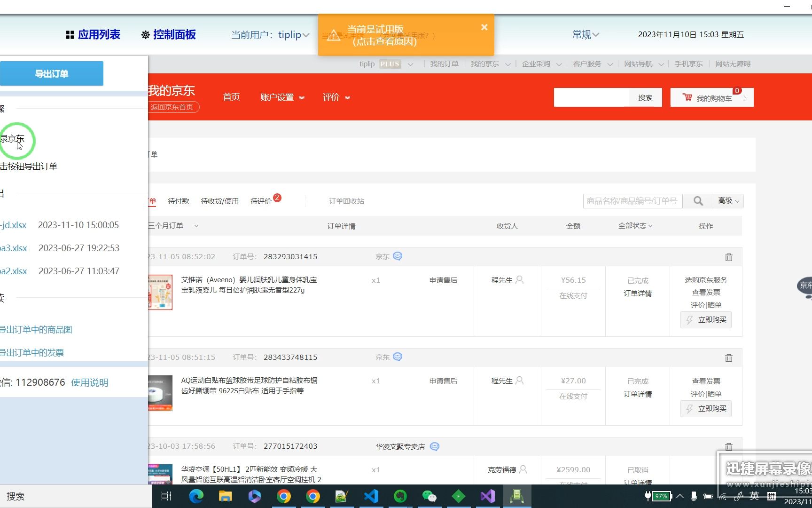Open Task View on the taskbar
This screenshot has height=508, width=812.
(166, 496)
